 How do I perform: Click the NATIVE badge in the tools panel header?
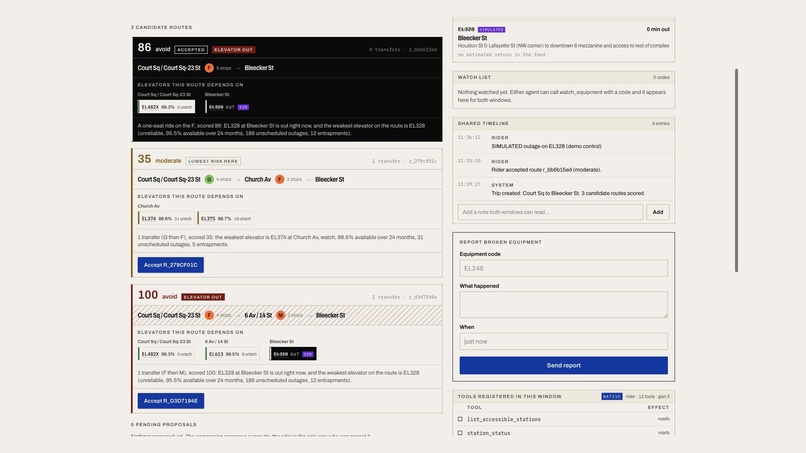pyautogui.click(x=612, y=396)
